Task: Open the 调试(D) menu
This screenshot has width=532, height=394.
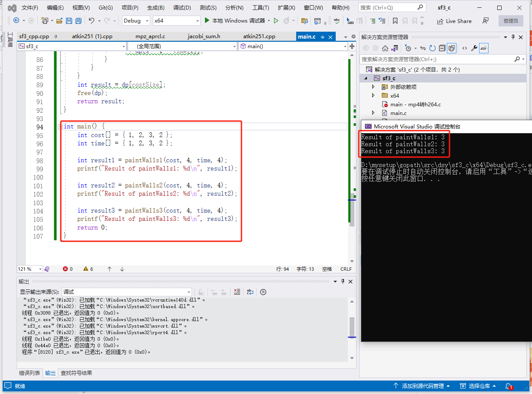Action: (182, 8)
